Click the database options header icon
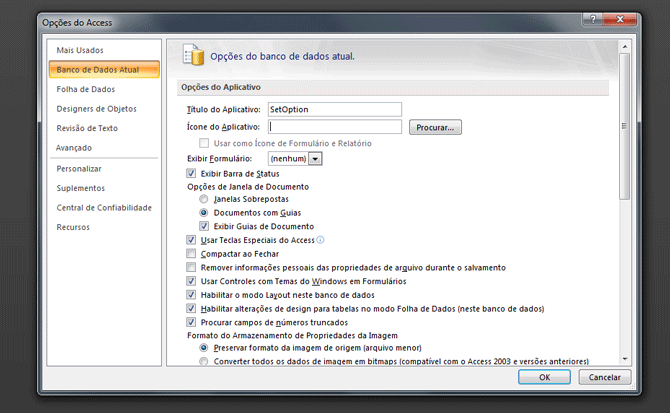The image size is (670, 413). click(x=193, y=55)
